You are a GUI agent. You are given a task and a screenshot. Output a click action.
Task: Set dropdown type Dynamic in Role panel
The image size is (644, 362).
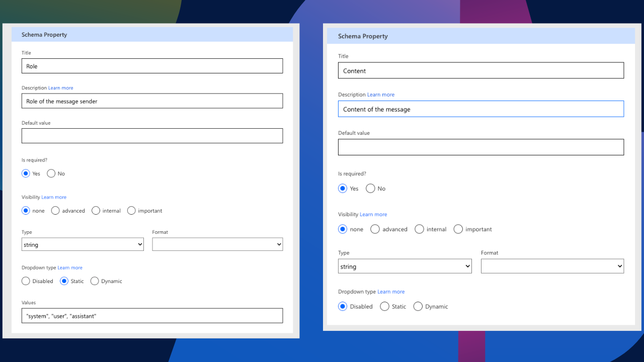(x=95, y=281)
